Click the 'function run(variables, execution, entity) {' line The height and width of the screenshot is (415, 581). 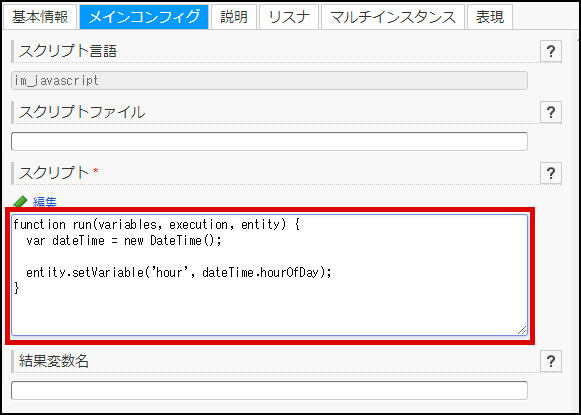point(156,225)
